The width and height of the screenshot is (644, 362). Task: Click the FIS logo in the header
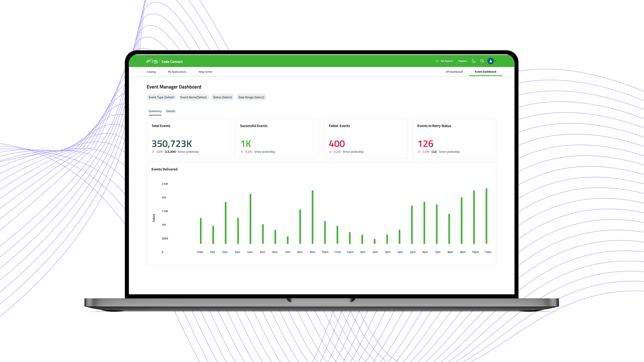152,61
